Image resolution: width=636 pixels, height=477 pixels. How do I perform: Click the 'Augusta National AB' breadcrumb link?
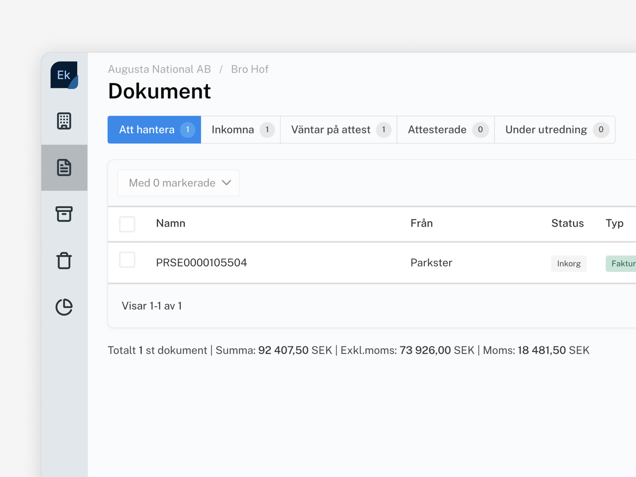[x=159, y=69]
